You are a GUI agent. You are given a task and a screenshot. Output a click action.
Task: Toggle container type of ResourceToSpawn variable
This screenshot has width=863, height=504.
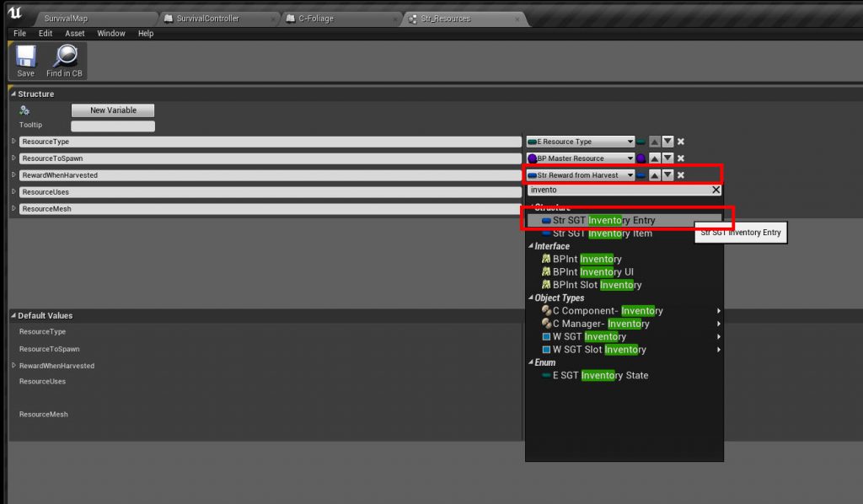pyautogui.click(x=641, y=158)
